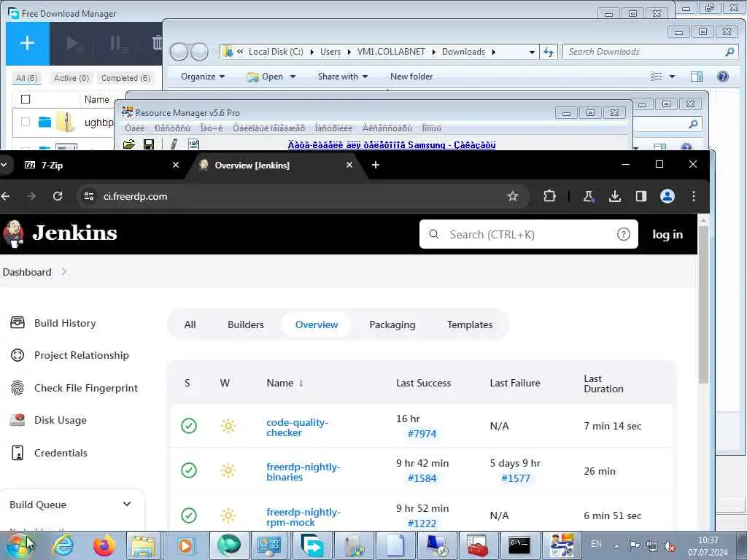Create New folder in Downloads explorer
Image resolution: width=747 pixels, height=560 pixels.
pos(411,77)
